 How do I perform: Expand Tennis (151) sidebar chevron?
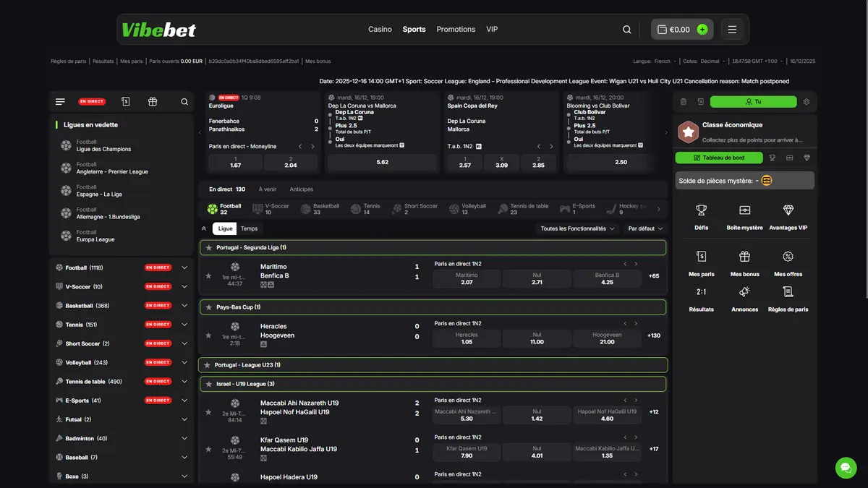coord(184,325)
